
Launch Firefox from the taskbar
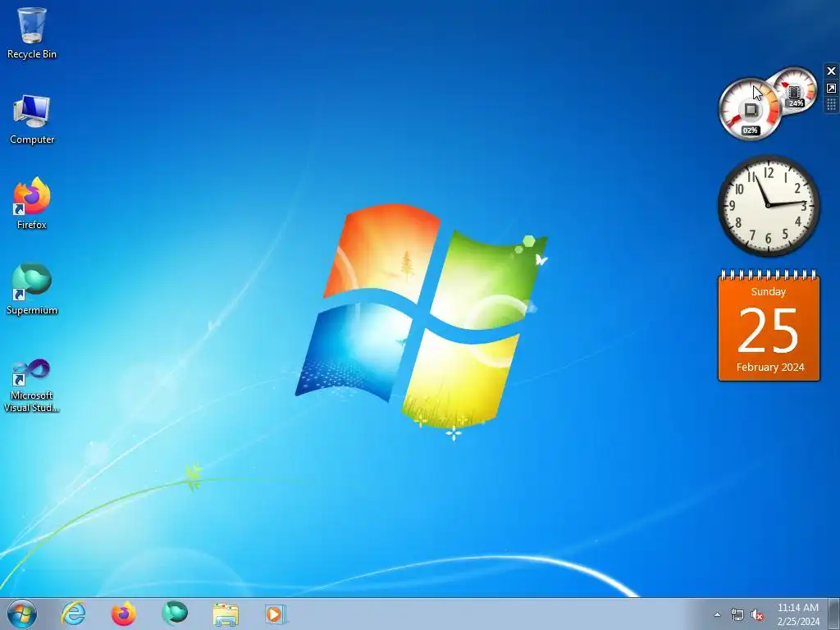123,614
